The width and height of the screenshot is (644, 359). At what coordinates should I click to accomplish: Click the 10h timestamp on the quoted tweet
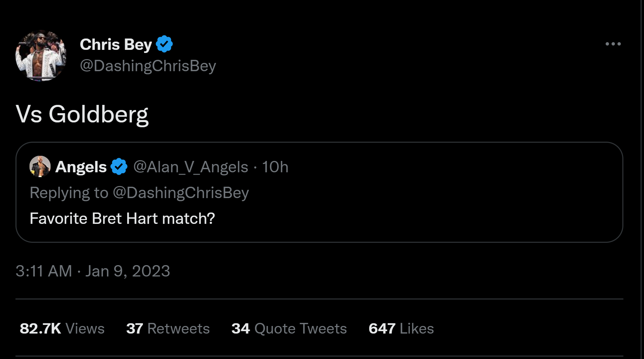pyautogui.click(x=275, y=167)
